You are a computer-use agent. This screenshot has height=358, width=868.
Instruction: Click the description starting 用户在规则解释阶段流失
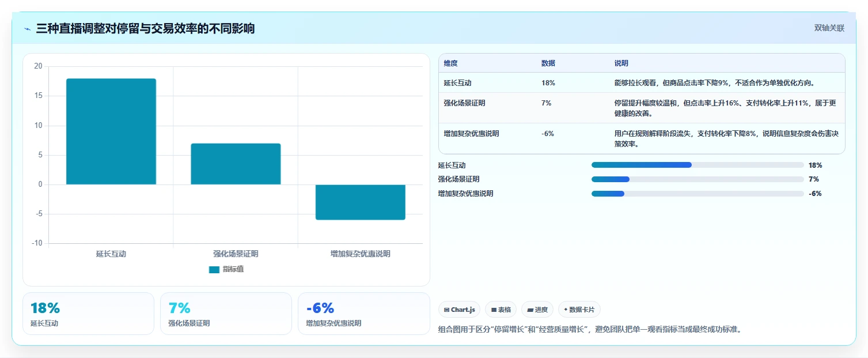click(726, 138)
